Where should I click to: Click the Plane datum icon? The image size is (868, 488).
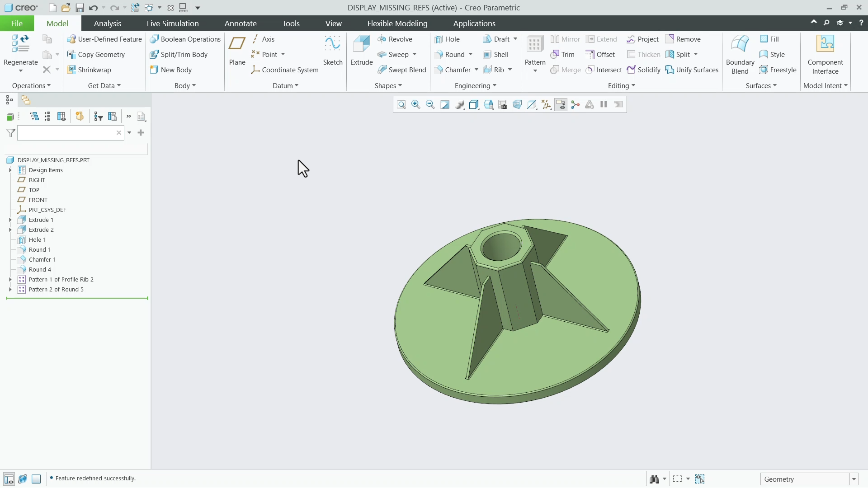[x=237, y=50]
